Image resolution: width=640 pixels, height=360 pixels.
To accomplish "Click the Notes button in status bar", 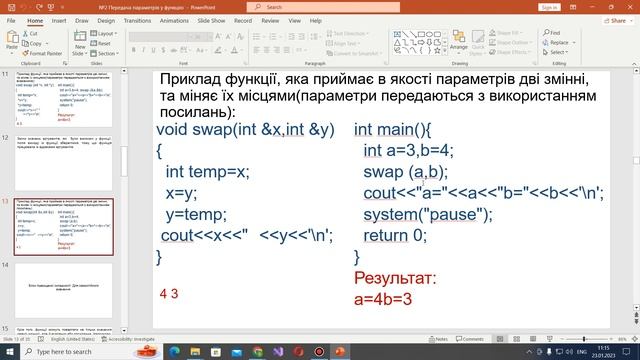I will point(438,339).
